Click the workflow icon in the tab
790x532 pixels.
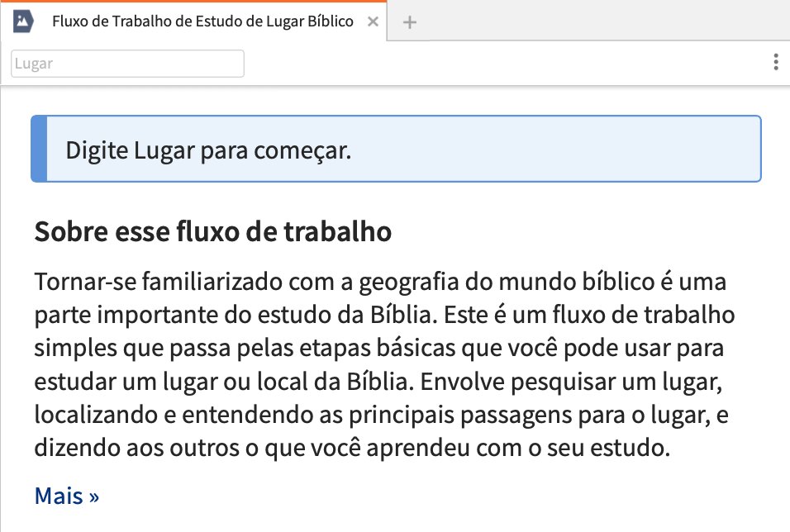point(23,21)
